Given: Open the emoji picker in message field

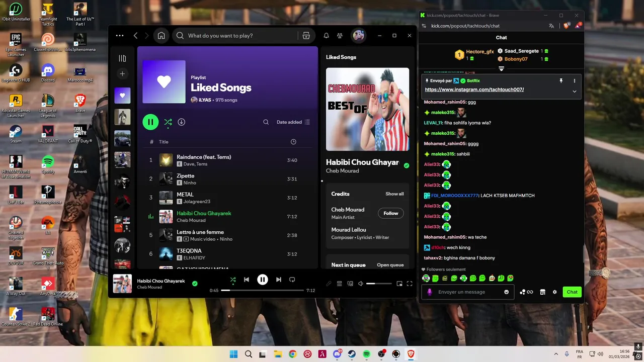Looking at the screenshot, I should tap(507, 292).
